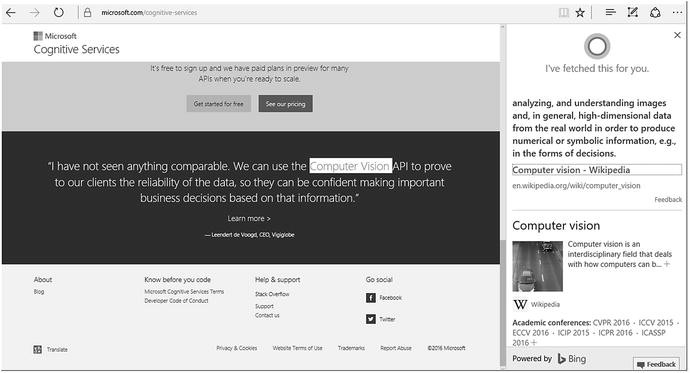The height and width of the screenshot is (373, 690).
Task: Open en.wikipedia.org/wiki/computer_vision URL
Action: 576,186
